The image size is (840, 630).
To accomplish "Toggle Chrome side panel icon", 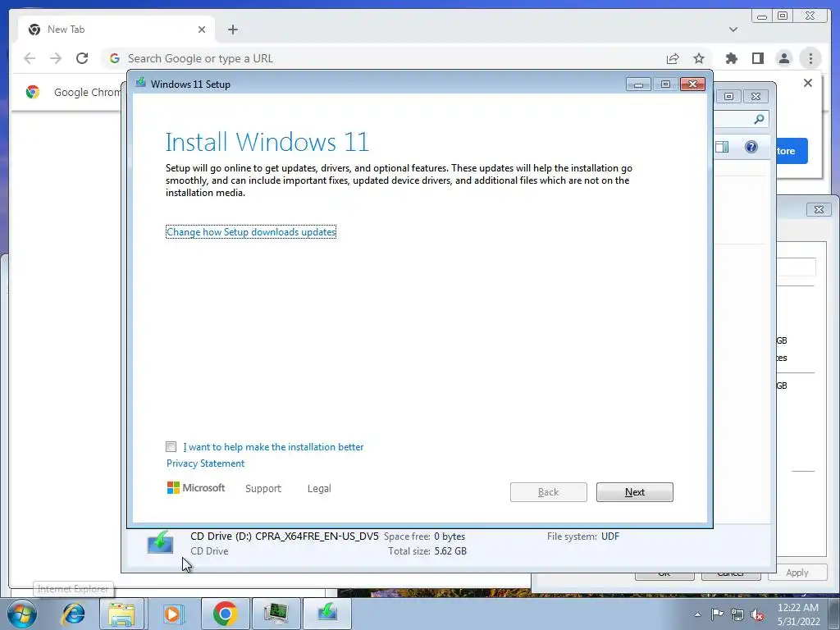I will (x=757, y=58).
